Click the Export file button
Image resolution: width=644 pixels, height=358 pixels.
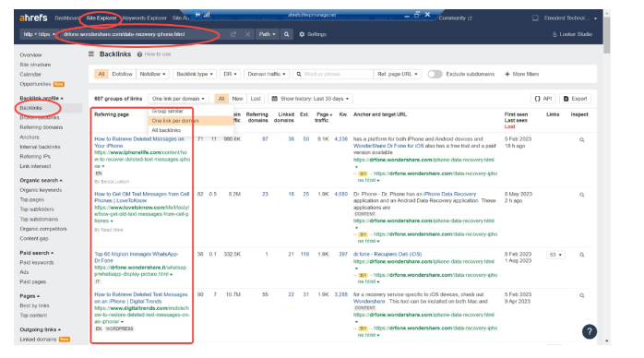575,99
